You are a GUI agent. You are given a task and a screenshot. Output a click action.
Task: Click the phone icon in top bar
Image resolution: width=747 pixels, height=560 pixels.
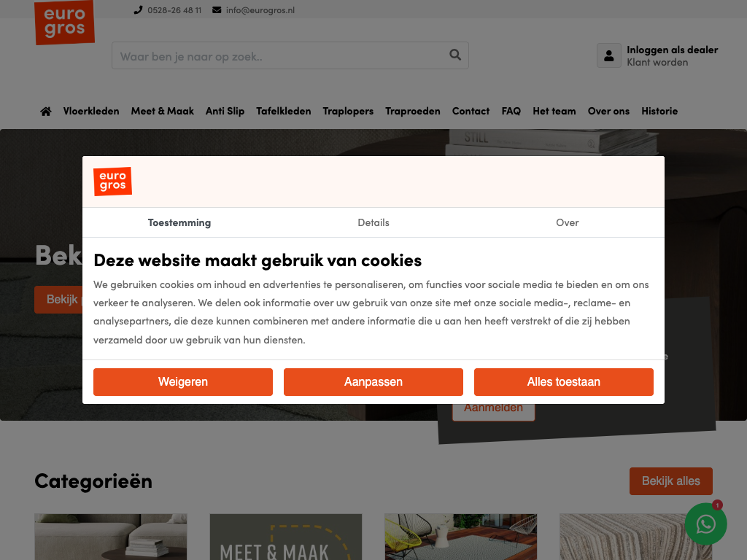click(138, 10)
